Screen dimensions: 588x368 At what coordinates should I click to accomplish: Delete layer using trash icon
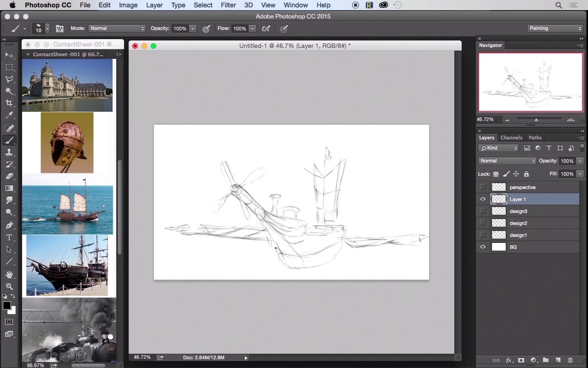[x=570, y=360]
